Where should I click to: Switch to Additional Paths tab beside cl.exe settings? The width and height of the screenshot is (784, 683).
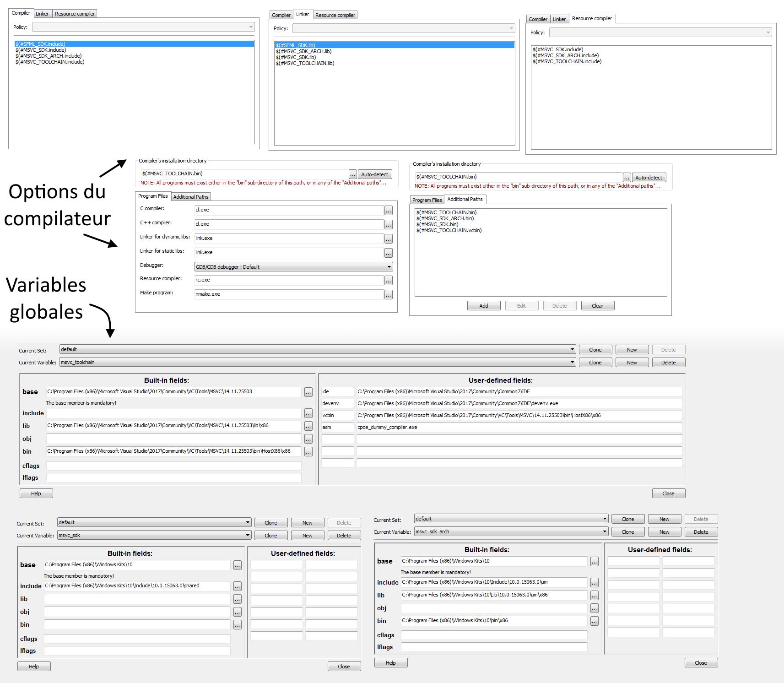190,197
